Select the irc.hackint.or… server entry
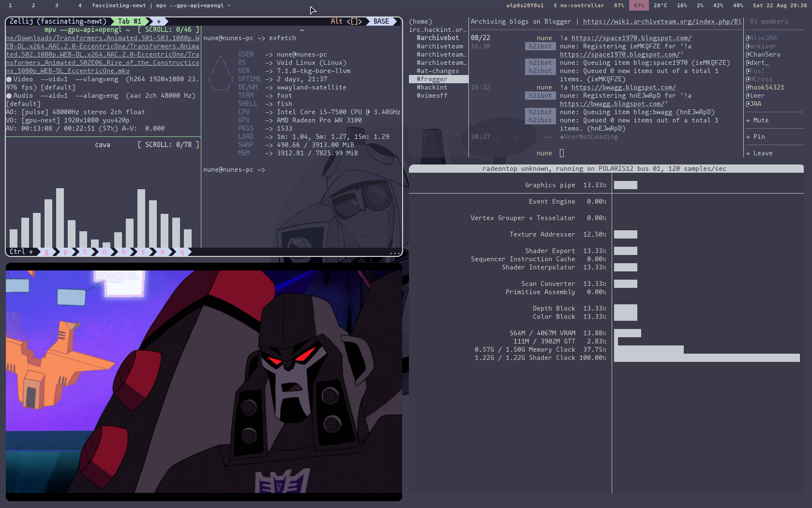The image size is (812, 508). pos(438,30)
